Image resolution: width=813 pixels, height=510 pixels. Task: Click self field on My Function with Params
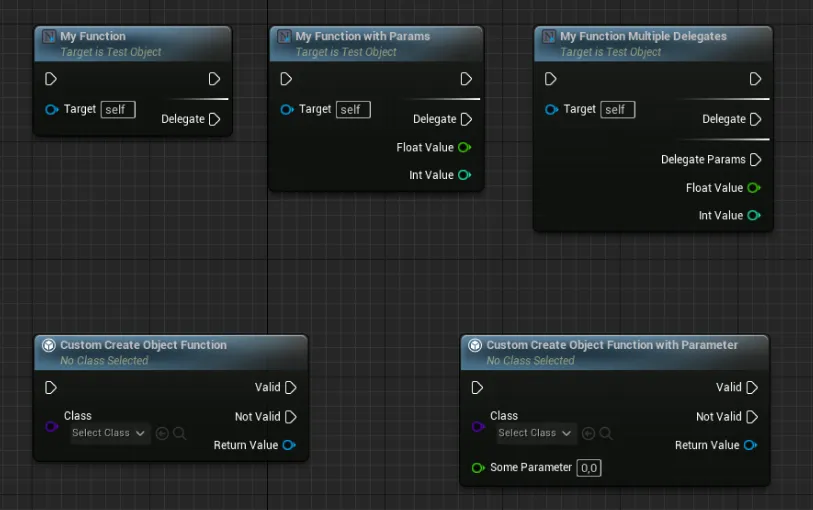pyautogui.click(x=353, y=109)
